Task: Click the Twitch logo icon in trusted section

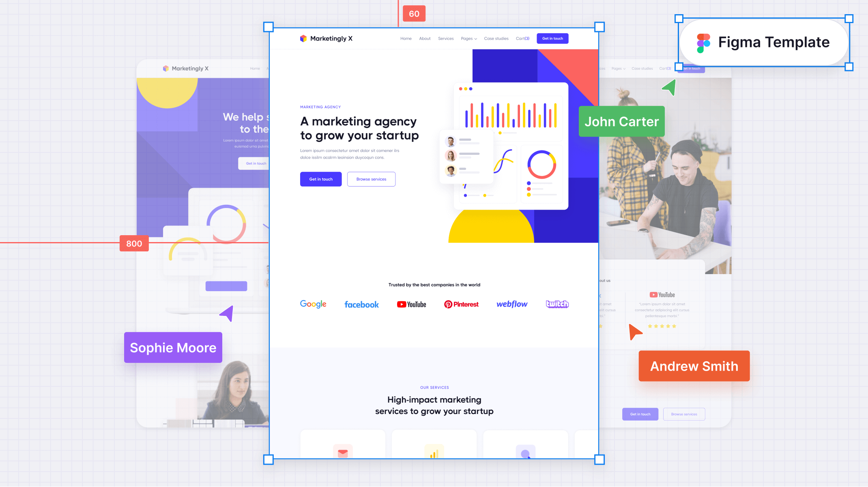Action: [556, 304]
